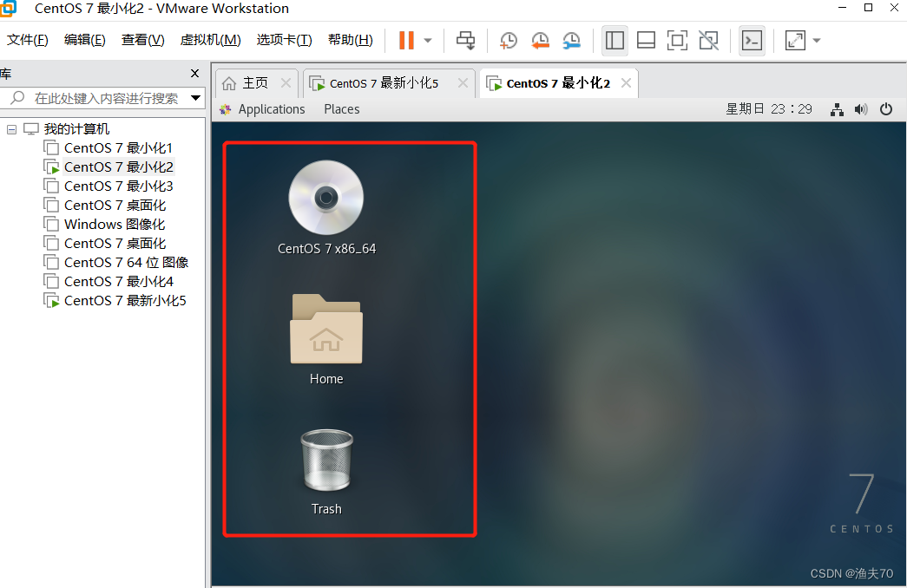Image resolution: width=907 pixels, height=588 pixels.
Task: Select CentOS 7 最新小化5 in library
Action: (125, 301)
